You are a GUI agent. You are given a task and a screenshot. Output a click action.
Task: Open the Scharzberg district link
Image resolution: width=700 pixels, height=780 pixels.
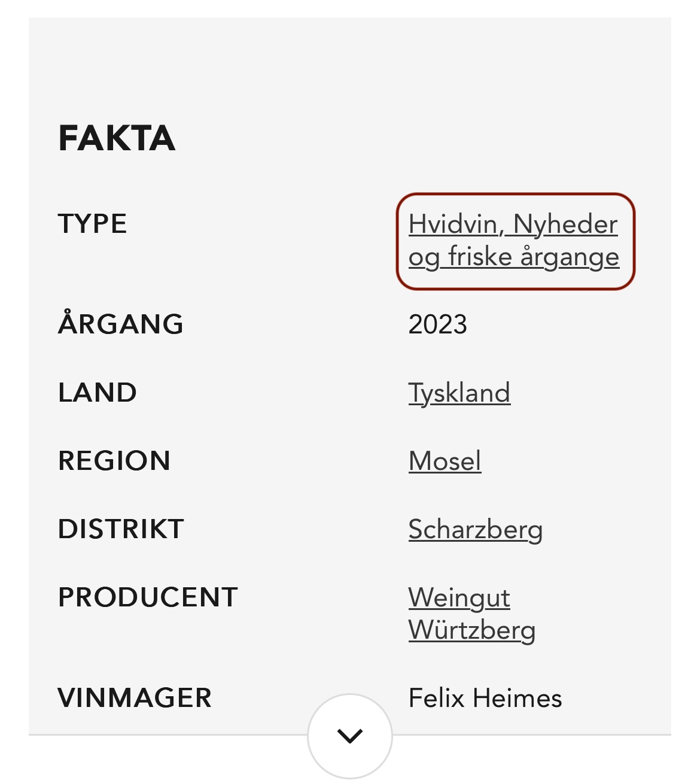coord(476,530)
